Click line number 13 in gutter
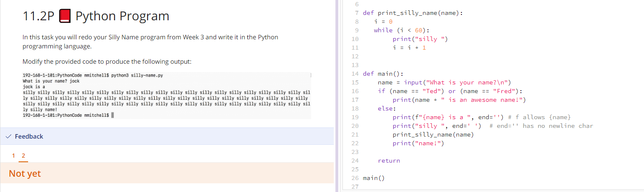Viewport: 644px width, 192px height. coord(354,65)
